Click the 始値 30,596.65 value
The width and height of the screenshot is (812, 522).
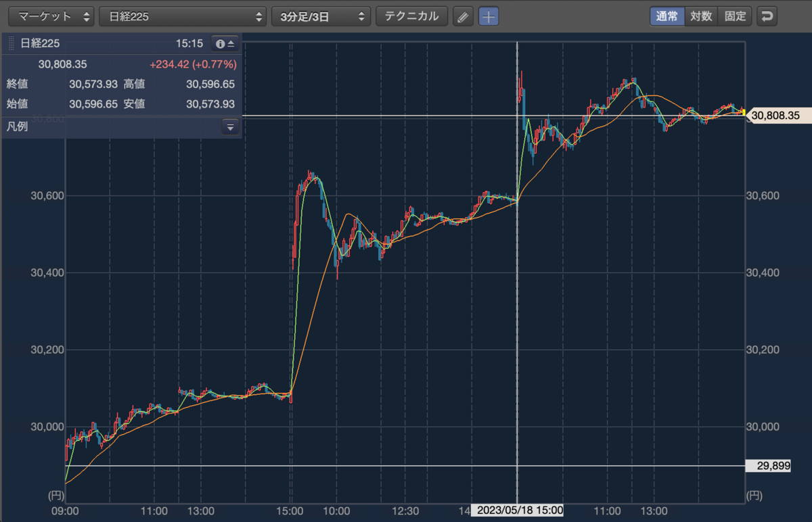(x=93, y=104)
